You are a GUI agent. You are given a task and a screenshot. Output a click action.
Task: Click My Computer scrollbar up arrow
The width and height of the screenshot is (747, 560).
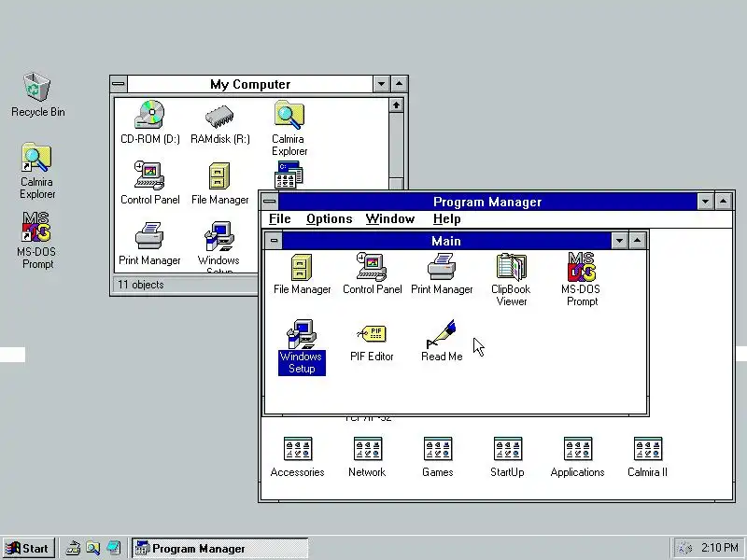396,105
